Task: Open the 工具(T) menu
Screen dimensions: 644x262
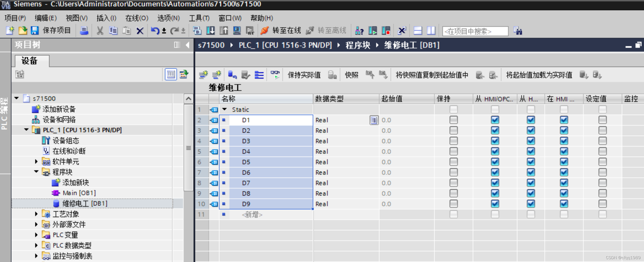Action: coord(199,18)
